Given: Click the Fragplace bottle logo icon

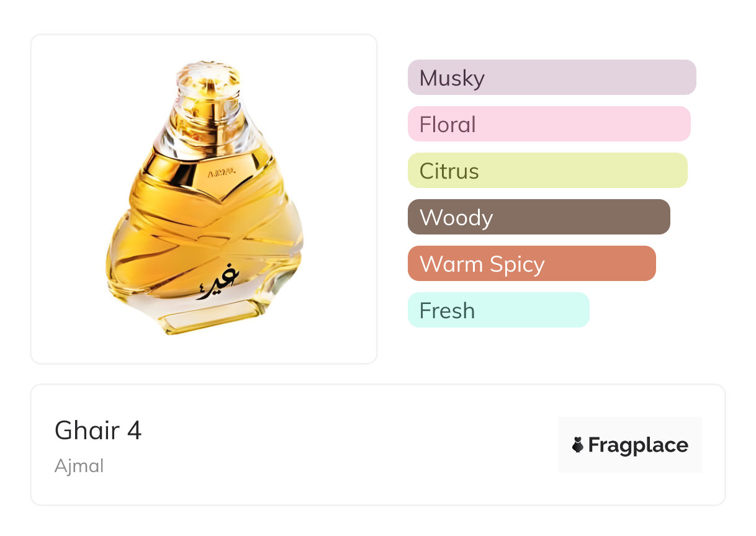Looking at the screenshot, I should pyautogui.click(x=578, y=445).
